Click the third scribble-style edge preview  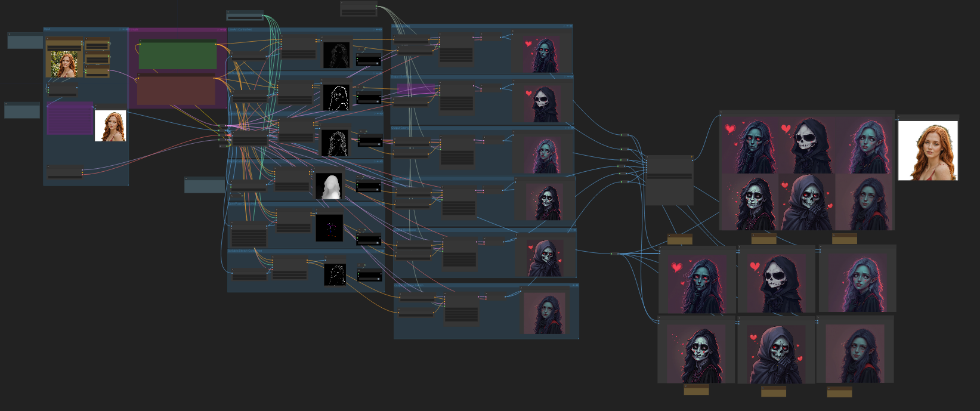335,143
